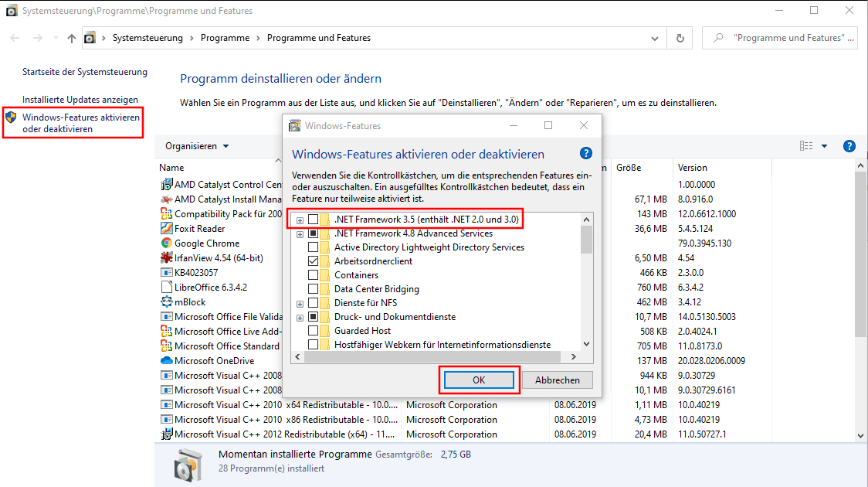Screen dimensions: 868x487
Task: Select the Microsoft Office File Validation icon
Action: tap(166, 316)
